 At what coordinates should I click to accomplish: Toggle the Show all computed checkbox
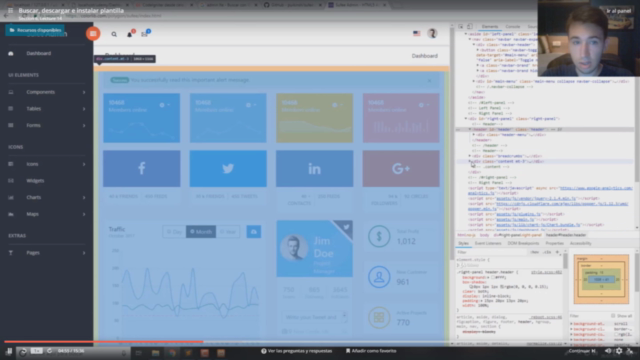[613, 316]
